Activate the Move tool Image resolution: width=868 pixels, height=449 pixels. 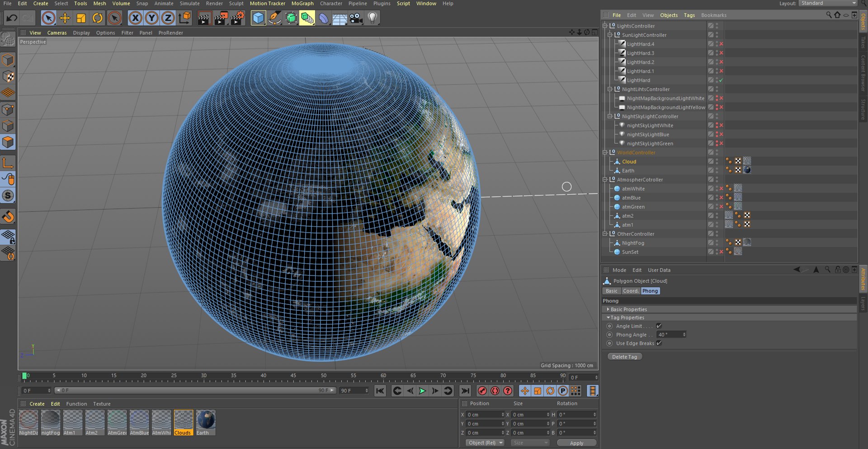pos(65,18)
